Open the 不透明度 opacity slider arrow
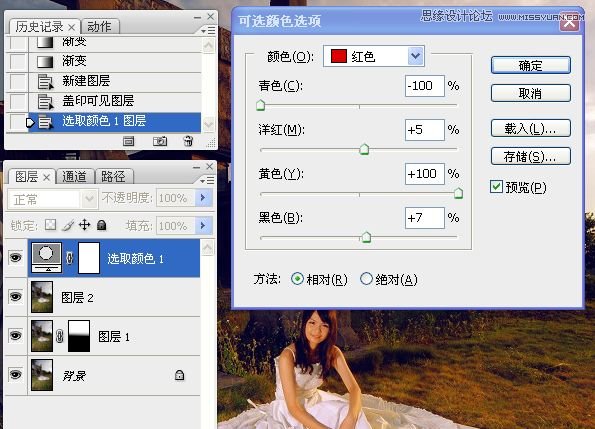Screen dimensions: 595x429 pyautogui.click(x=203, y=198)
